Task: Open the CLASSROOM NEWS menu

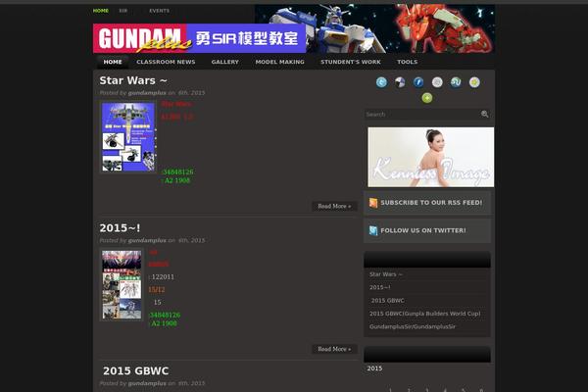Action: [166, 62]
